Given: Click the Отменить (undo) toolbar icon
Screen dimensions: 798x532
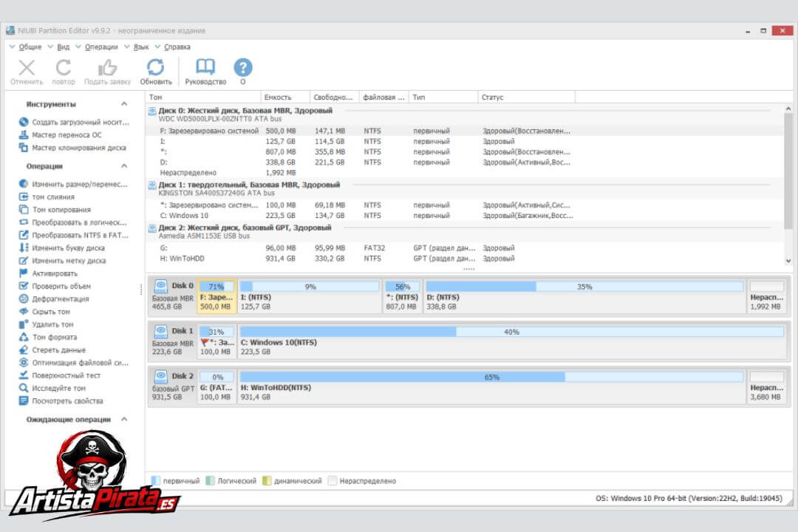Looking at the screenshot, I should click(27, 68).
